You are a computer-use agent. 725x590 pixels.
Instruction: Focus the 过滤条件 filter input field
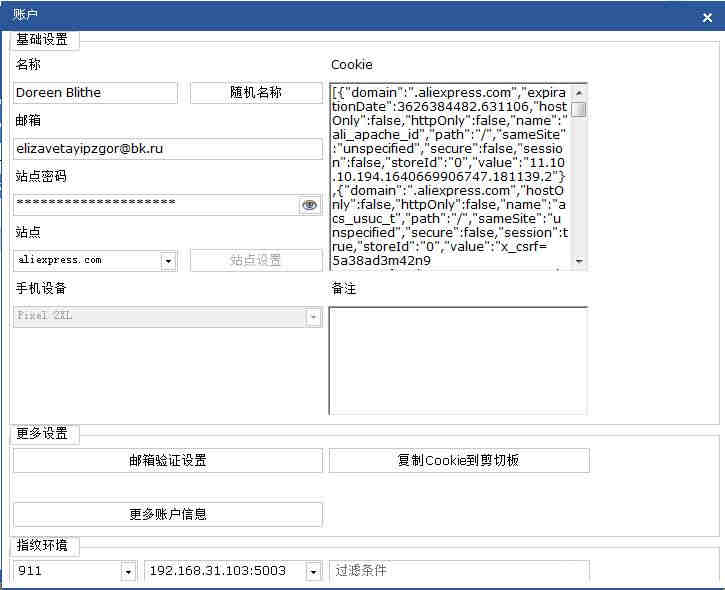pyautogui.click(x=459, y=572)
